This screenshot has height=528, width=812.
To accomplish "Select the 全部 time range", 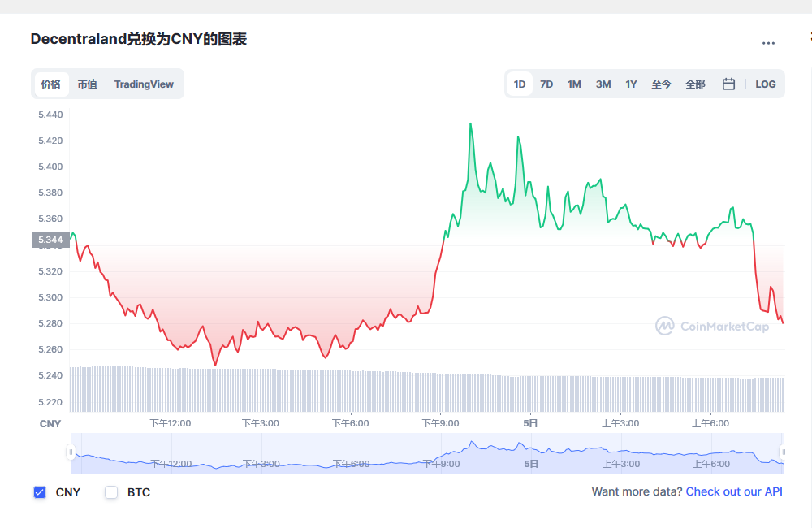I will [x=696, y=84].
